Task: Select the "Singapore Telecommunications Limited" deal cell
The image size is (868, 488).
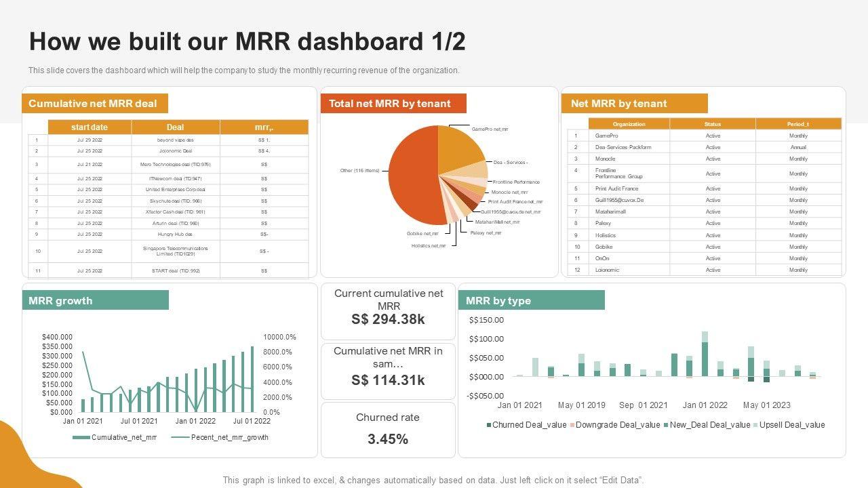Action: pos(175,251)
